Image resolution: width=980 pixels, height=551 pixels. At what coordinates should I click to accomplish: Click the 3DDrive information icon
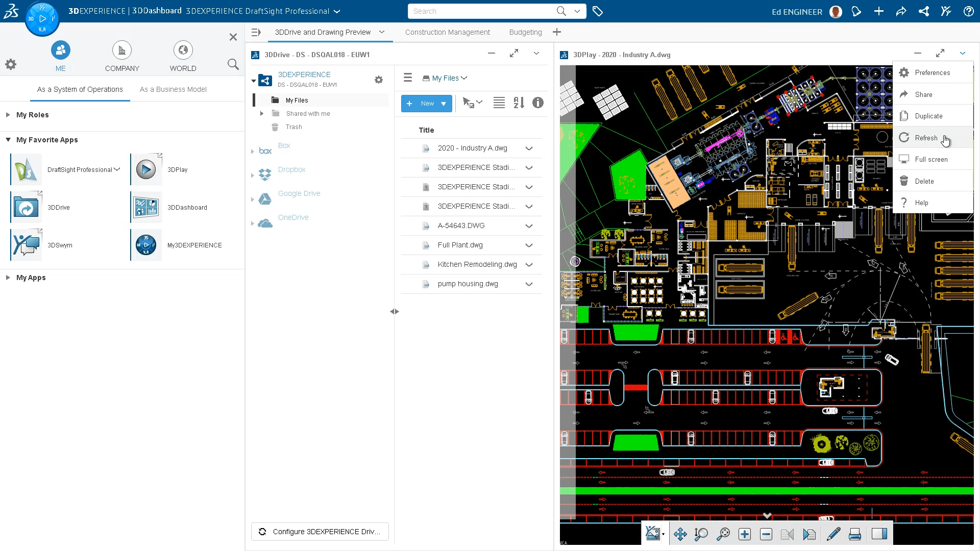538,103
